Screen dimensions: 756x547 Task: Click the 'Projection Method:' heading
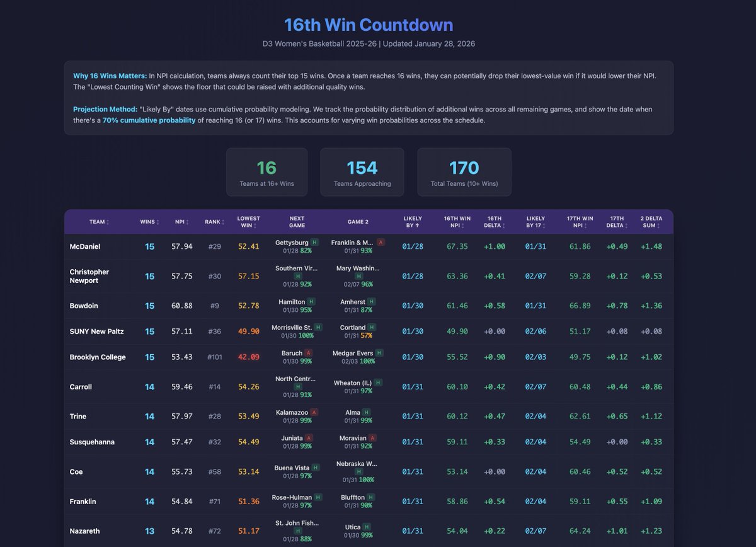(105, 109)
